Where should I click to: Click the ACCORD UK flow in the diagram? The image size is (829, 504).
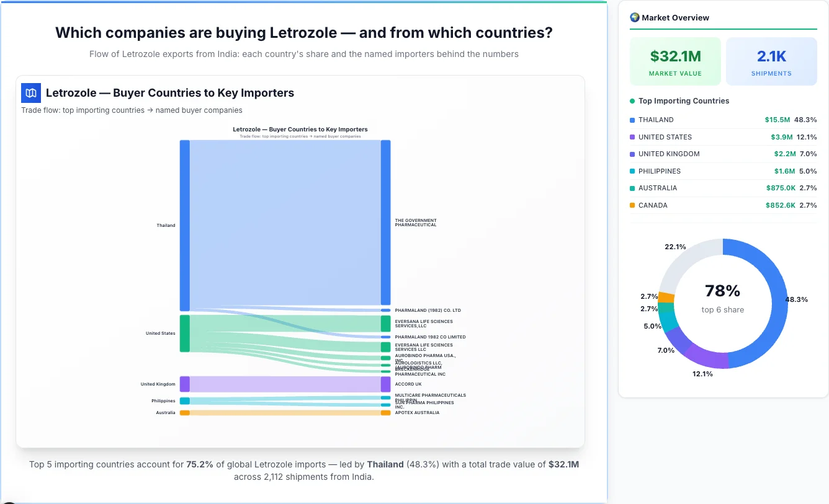pyautogui.click(x=285, y=384)
